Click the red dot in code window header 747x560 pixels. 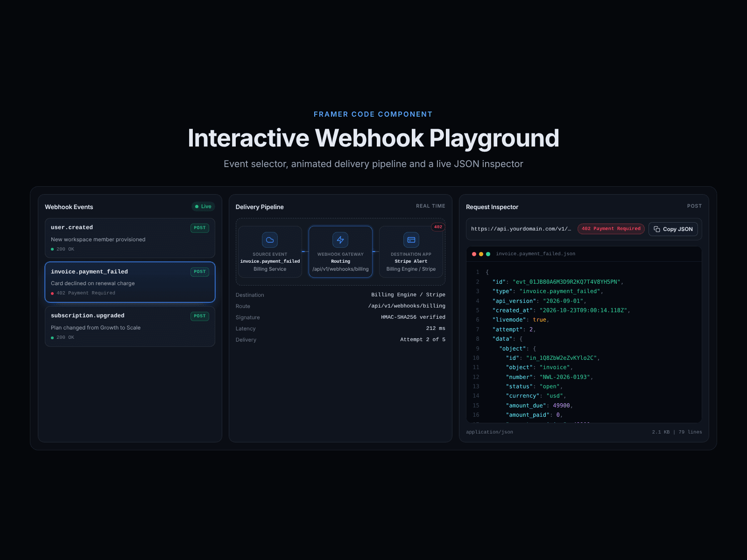point(474,254)
